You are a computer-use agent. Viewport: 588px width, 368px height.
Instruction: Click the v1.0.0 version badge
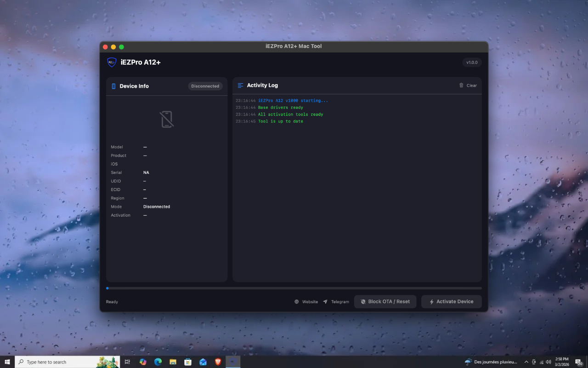click(472, 63)
